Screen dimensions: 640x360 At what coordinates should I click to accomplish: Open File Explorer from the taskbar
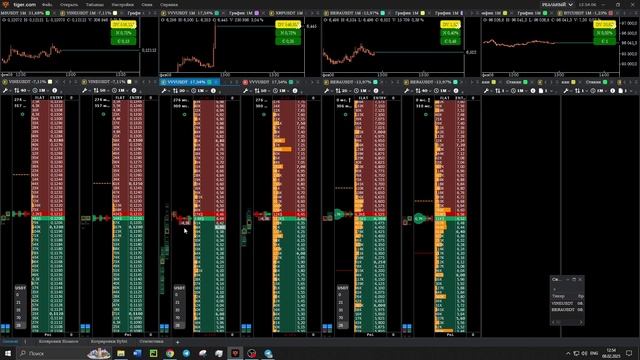[x=121, y=353]
